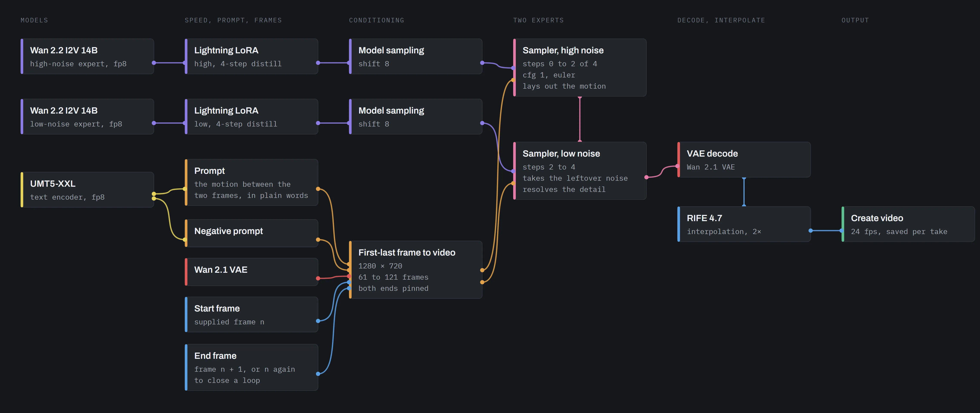This screenshot has width=980, height=413.
Task: Select the Start frame node
Action: pos(251,314)
